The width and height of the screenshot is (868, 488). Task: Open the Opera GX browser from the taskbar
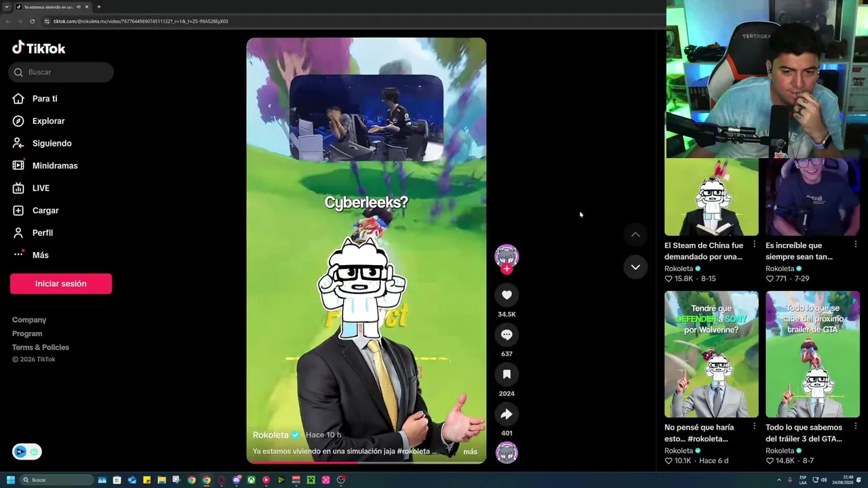(221, 480)
